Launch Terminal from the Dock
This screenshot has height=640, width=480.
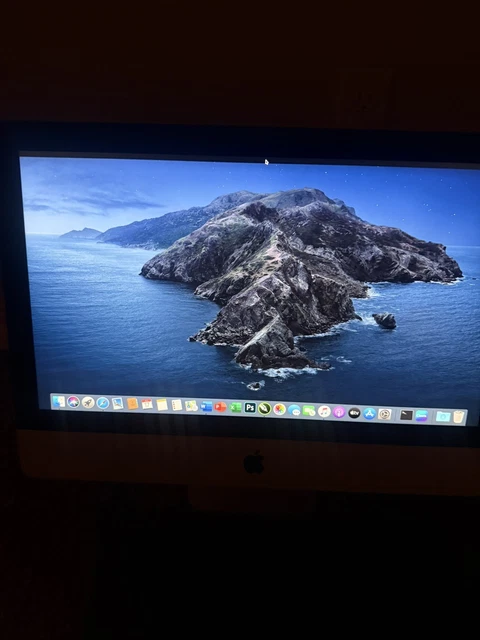coord(406,415)
